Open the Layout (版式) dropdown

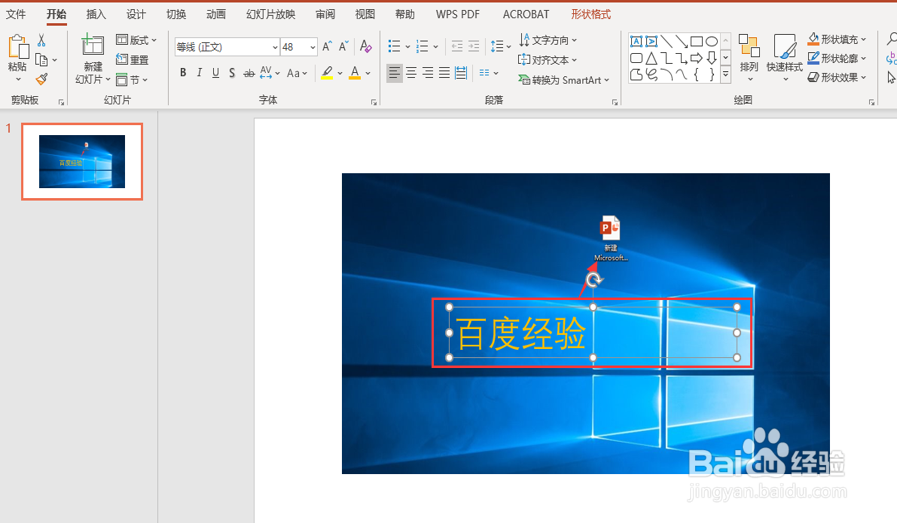click(136, 40)
